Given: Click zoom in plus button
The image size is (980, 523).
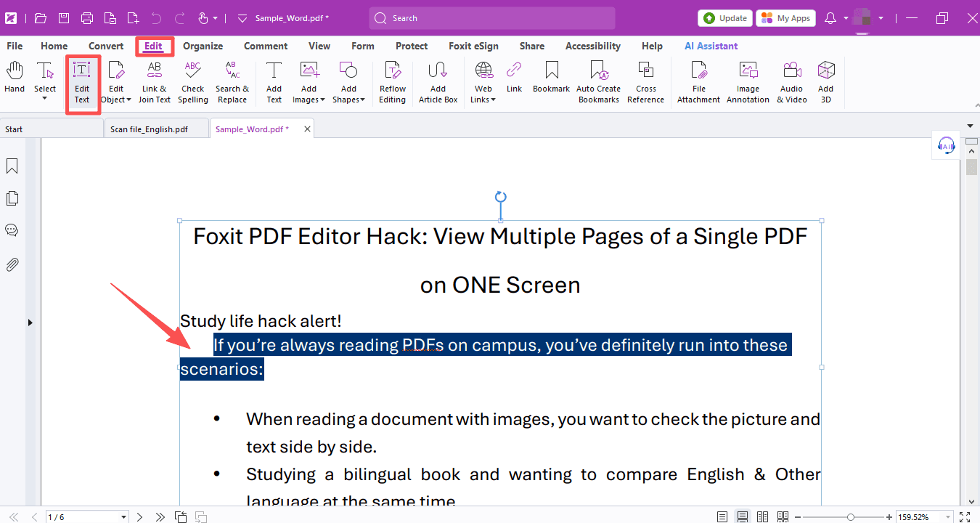Looking at the screenshot, I should (889, 517).
